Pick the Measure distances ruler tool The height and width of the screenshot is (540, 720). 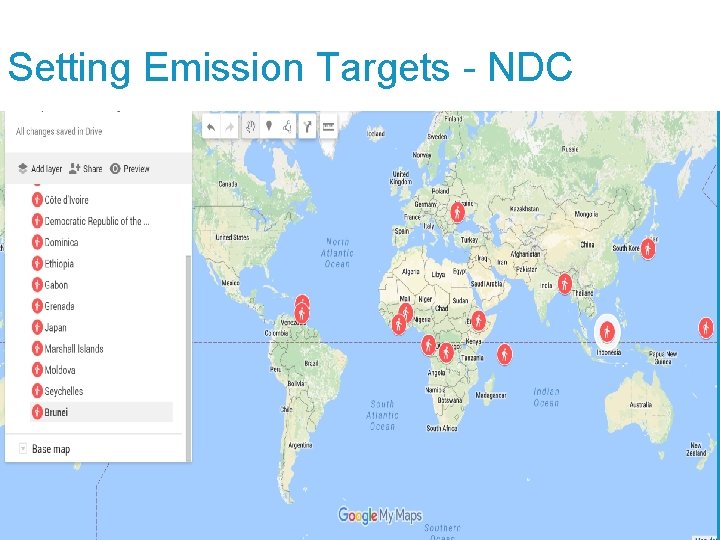[x=328, y=127]
